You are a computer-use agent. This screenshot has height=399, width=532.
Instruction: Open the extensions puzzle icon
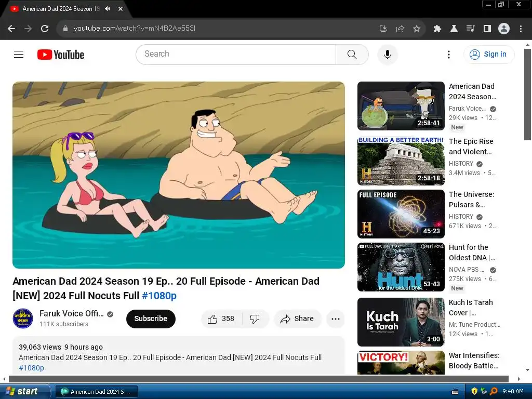437,29
